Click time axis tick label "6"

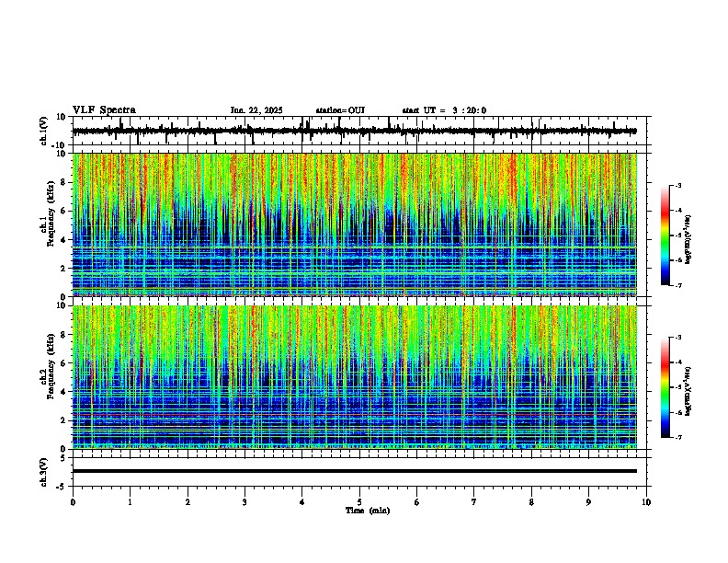417,502
